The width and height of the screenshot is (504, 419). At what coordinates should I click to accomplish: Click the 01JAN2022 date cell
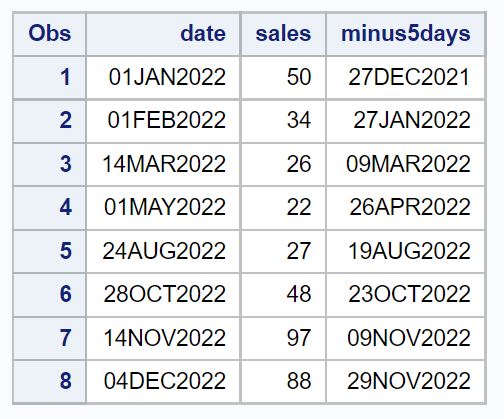(163, 77)
